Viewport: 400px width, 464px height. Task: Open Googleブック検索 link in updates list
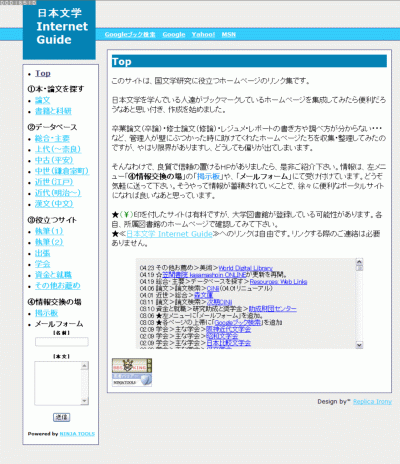click(x=238, y=323)
